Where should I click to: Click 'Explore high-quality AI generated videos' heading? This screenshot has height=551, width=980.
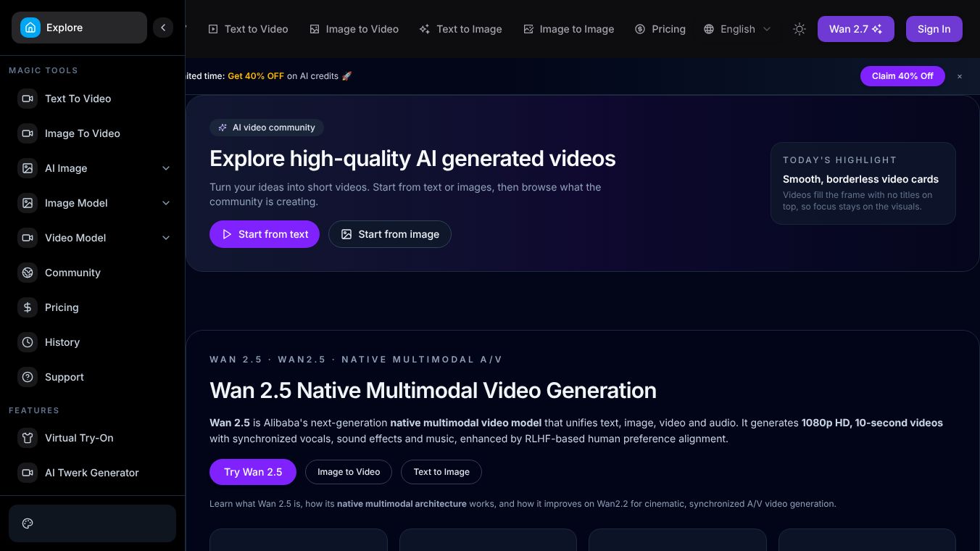click(x=412, y=159)
